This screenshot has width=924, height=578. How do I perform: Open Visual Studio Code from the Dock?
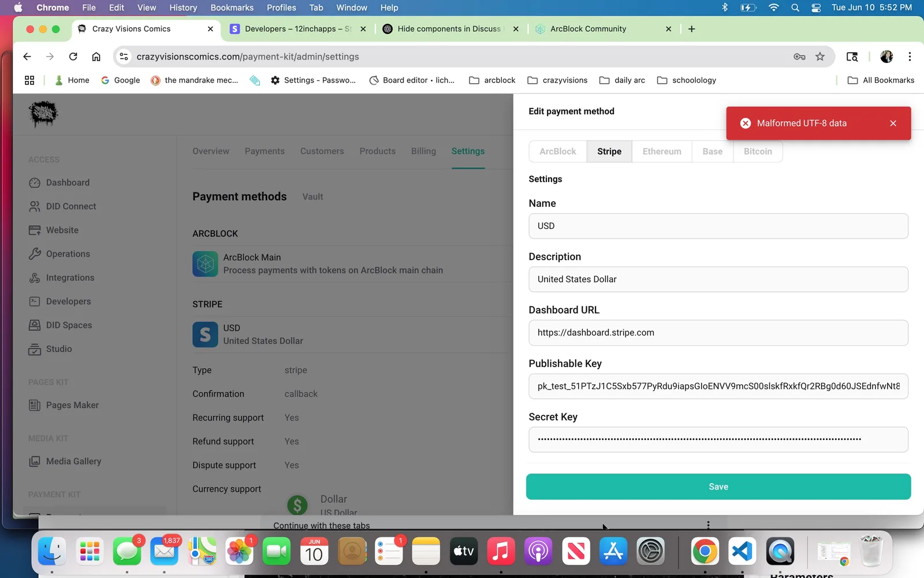[x=742, y=551]
